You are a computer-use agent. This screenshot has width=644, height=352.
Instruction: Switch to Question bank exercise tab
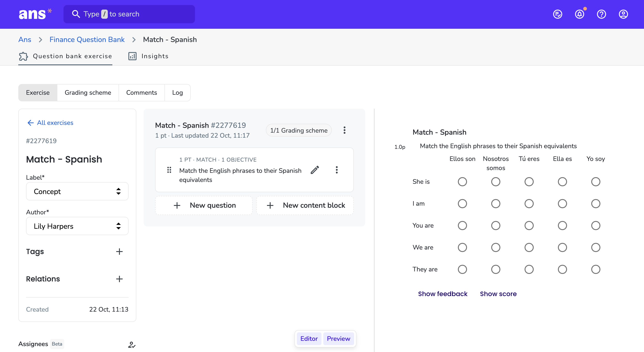click(65, 56)
